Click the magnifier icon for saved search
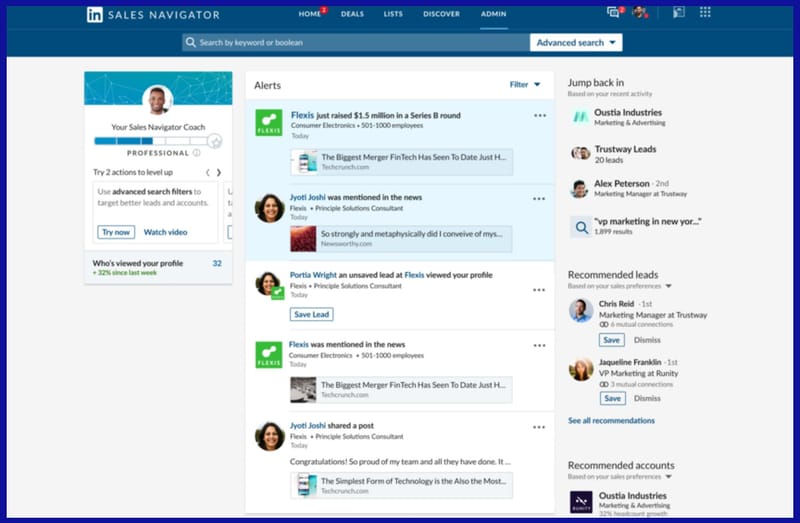The height and width of the screenshot is (523, 800). [580, 228]
